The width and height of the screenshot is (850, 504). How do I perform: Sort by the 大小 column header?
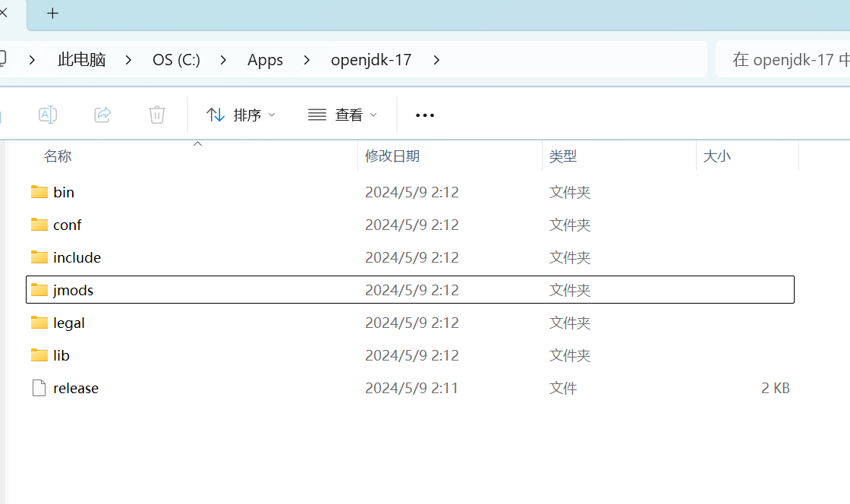(716, 156)
